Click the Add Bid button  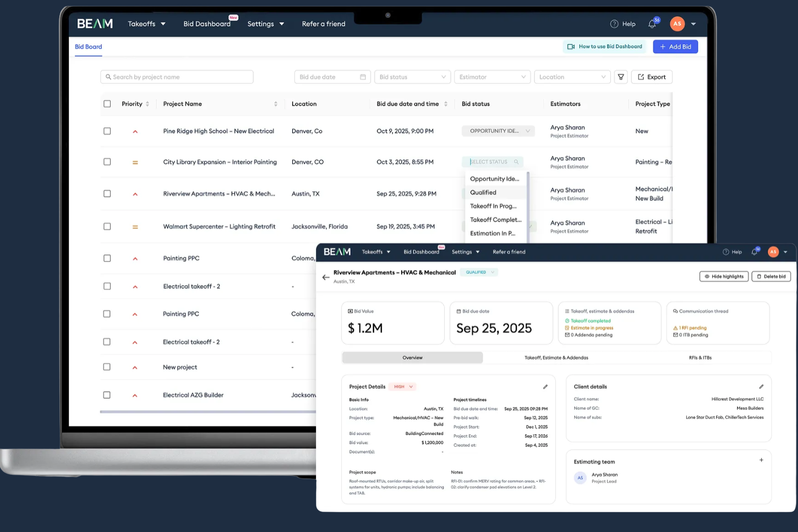pyautogui.click(x=675, y=46)
